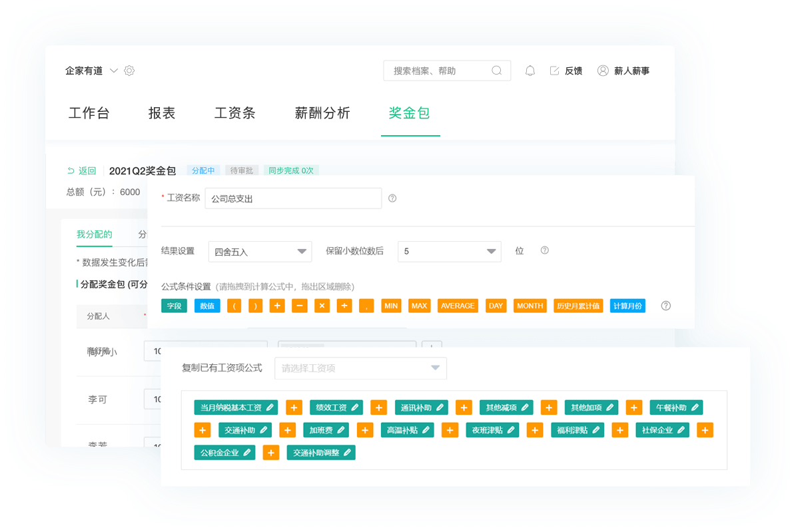
Task: Insert the multiply operator
Action: click(x=322, y=306)
